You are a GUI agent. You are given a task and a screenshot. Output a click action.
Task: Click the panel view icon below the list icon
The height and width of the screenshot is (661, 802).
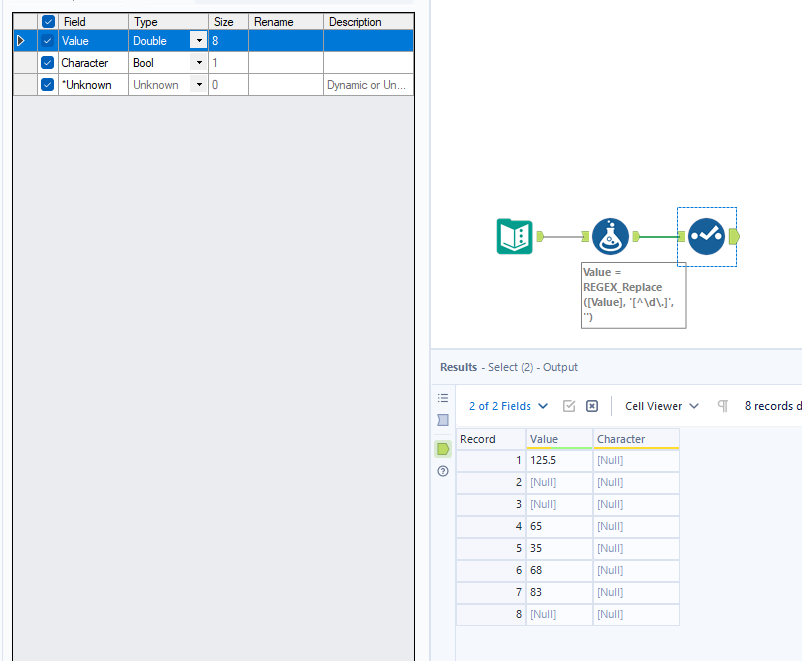click(x=443, y=420)
